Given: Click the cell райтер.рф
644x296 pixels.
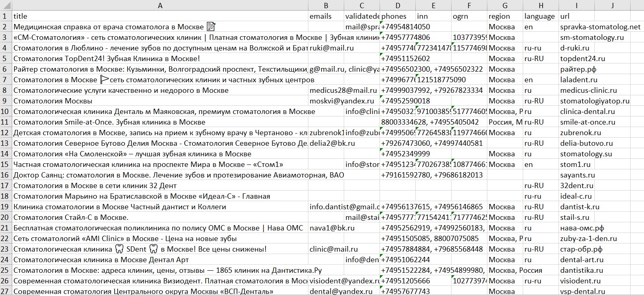Looking at the screenshot, I should coord(578,69).
